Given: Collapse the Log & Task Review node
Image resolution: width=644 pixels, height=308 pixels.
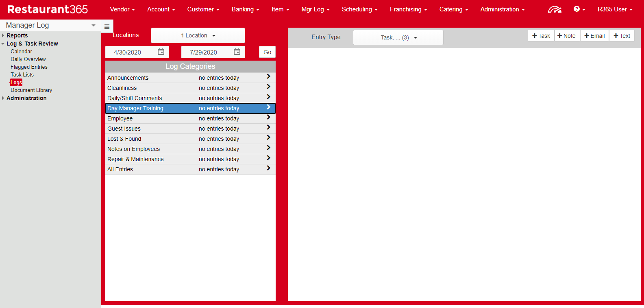Looking at the screenshot, I should coord(3,44).
